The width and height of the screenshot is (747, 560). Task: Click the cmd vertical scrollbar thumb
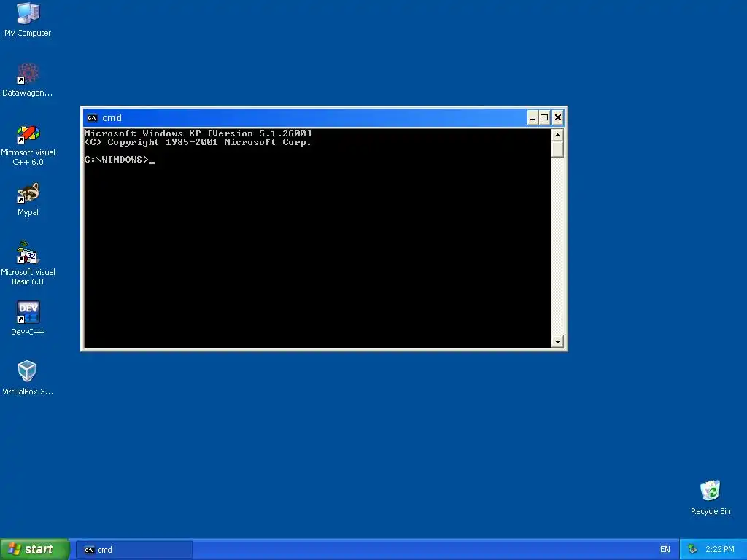pyautogui.click(x=557, y=149)
